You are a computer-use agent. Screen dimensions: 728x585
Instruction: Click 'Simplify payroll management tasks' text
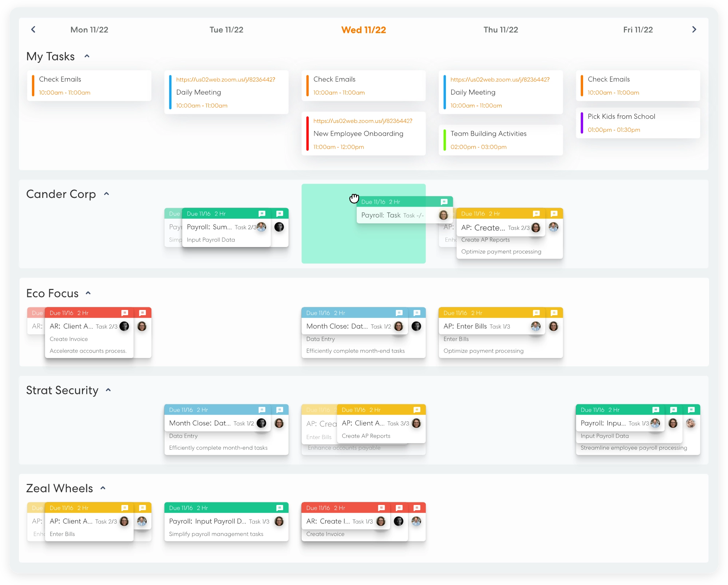(216, 534)
